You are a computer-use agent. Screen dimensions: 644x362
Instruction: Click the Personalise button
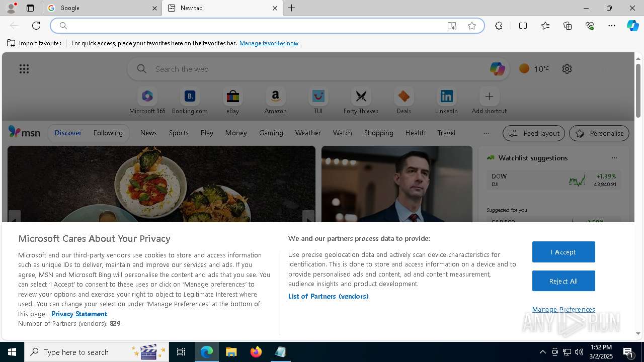(x=599, y=133)
